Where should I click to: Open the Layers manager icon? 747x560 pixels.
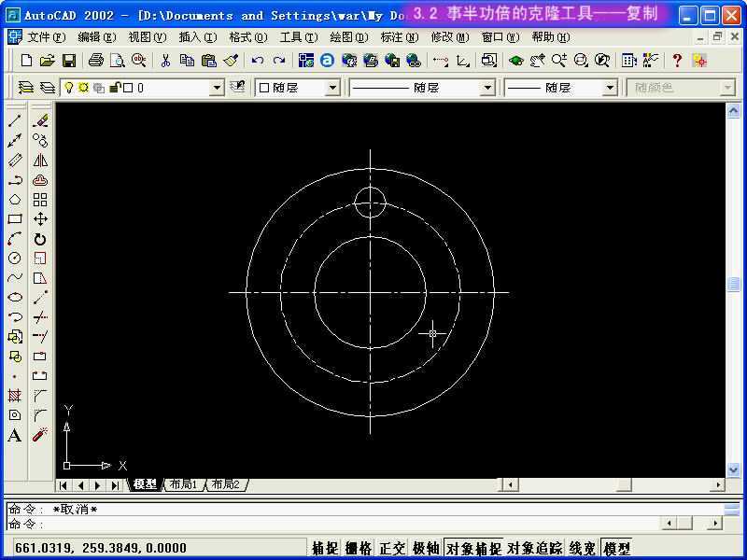26,88
